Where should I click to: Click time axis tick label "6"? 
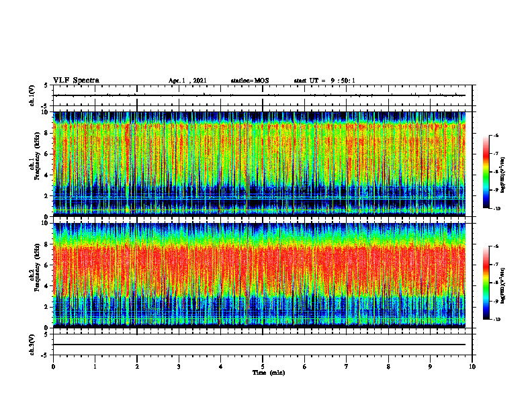[x=305, y=367]
